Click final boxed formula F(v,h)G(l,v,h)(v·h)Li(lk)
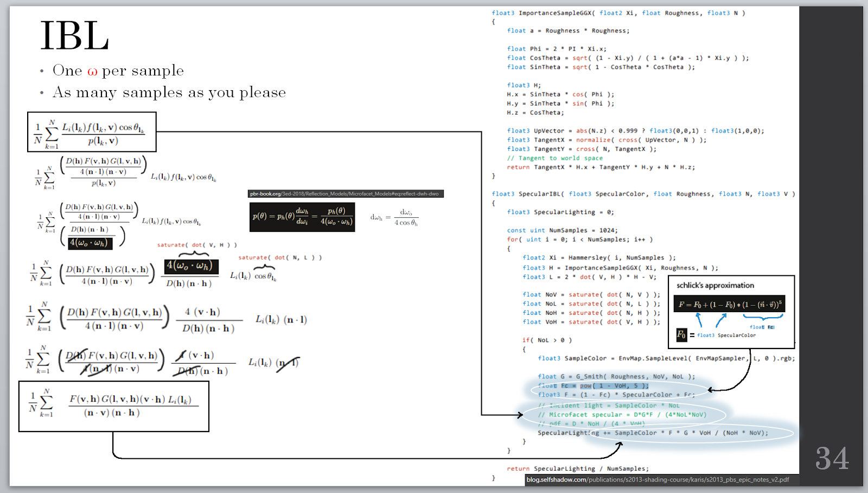The width and height of the screenshot is (868, 493). click(114, 406)
